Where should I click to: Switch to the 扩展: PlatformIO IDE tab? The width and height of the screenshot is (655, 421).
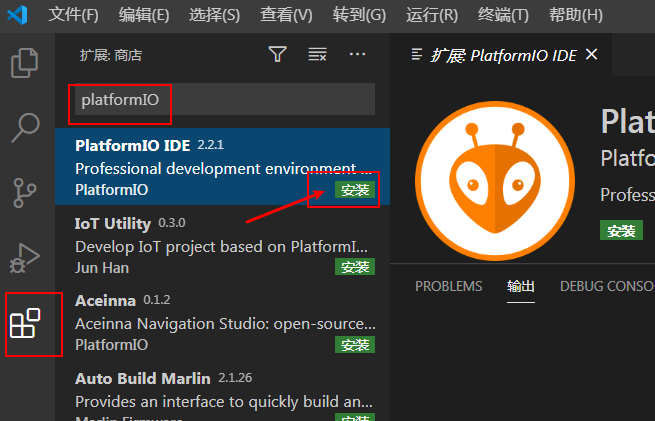pos(501,55)
